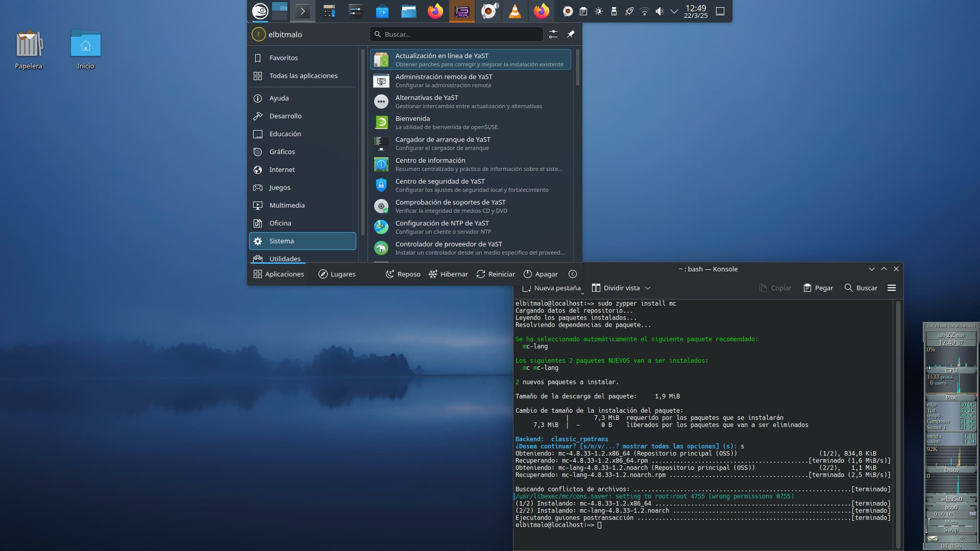Image resolution: width=980 pixels, height=551 pixels.
Task: Click the Reiniciar button
Action: click(496, 274)
